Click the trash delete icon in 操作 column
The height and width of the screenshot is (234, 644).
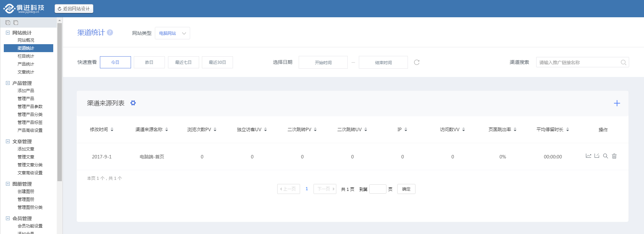tap(614, 156)
